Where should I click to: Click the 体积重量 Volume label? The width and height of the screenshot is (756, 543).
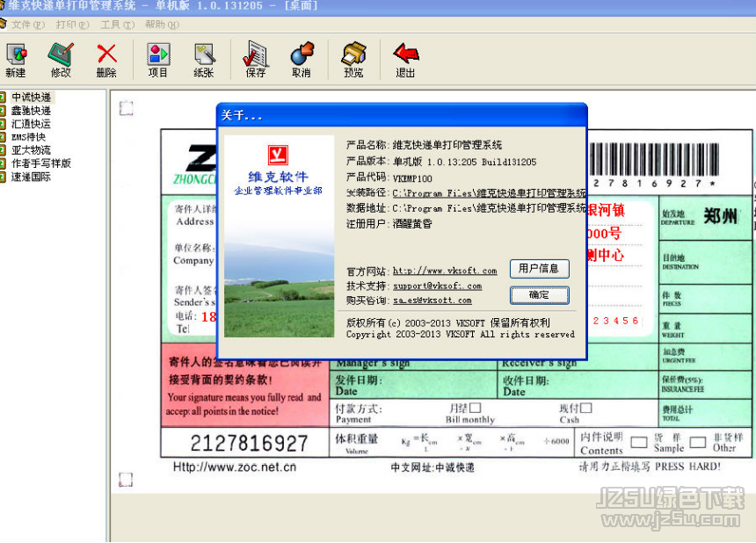click(357, 444)
